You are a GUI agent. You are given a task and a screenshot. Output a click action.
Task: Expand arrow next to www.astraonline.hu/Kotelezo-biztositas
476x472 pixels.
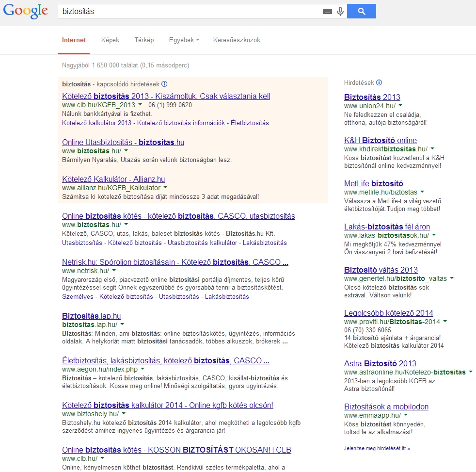pos(471,372)
